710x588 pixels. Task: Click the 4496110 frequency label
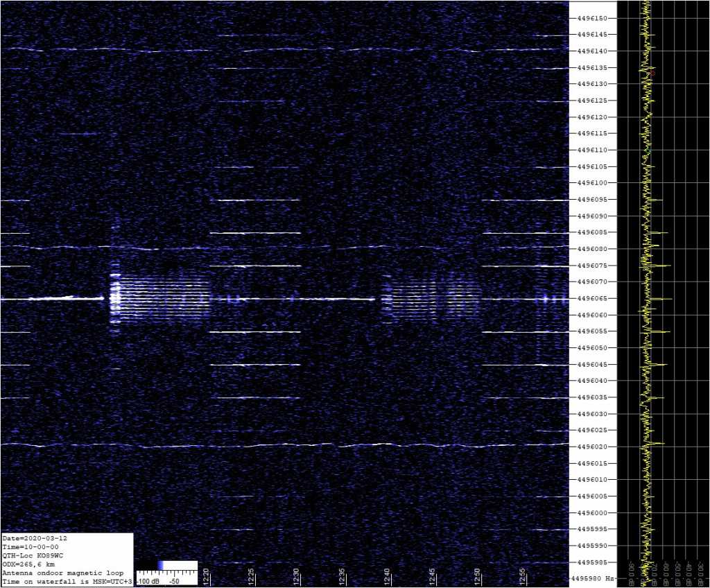coord(592,150)
